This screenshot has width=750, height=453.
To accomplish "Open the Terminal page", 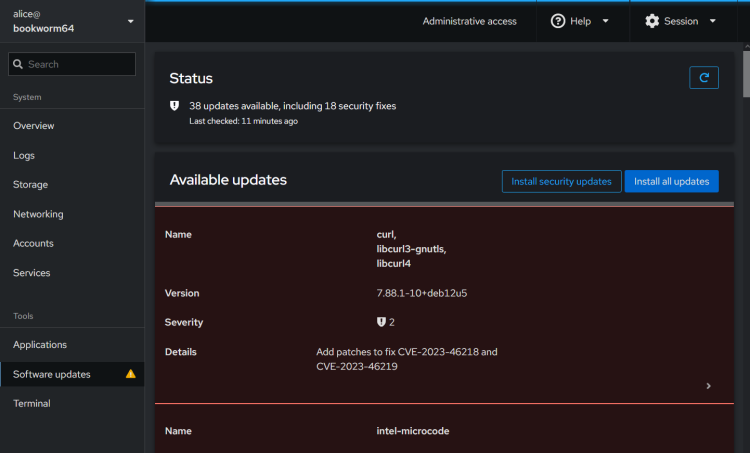I will [x=72, y=403].
